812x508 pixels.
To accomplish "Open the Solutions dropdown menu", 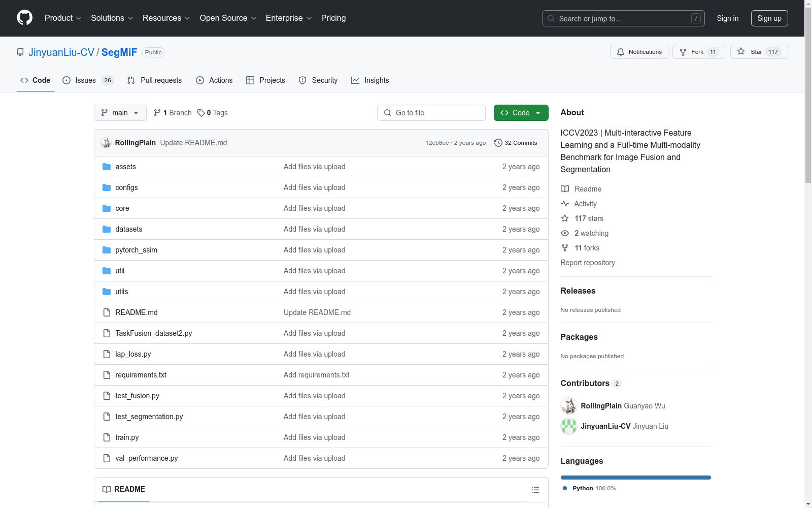I will [x=112, y=18].
